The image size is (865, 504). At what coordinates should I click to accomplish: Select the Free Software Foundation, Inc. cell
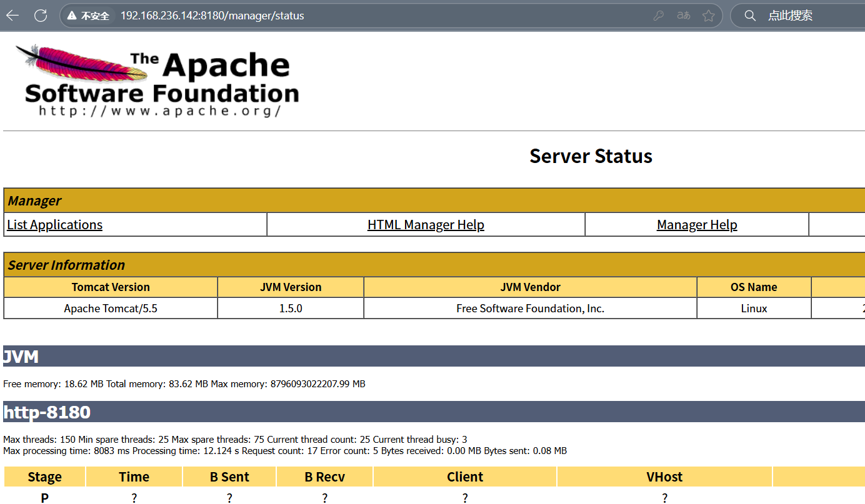coord(530,308)
